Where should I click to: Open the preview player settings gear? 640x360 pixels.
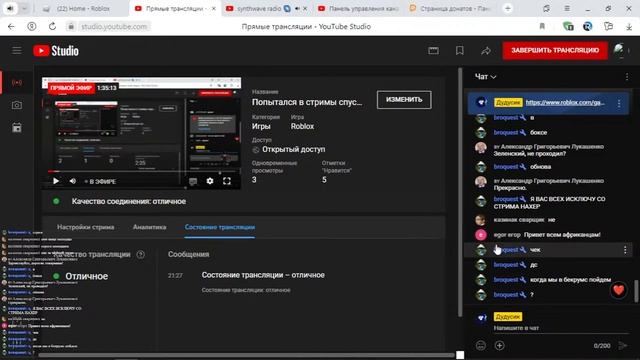pos(210,181)
